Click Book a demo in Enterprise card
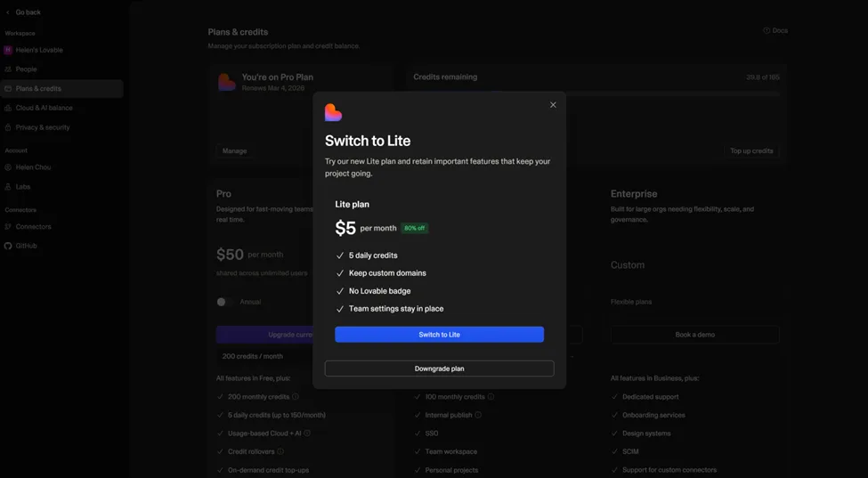 click(x=694, y=335)
